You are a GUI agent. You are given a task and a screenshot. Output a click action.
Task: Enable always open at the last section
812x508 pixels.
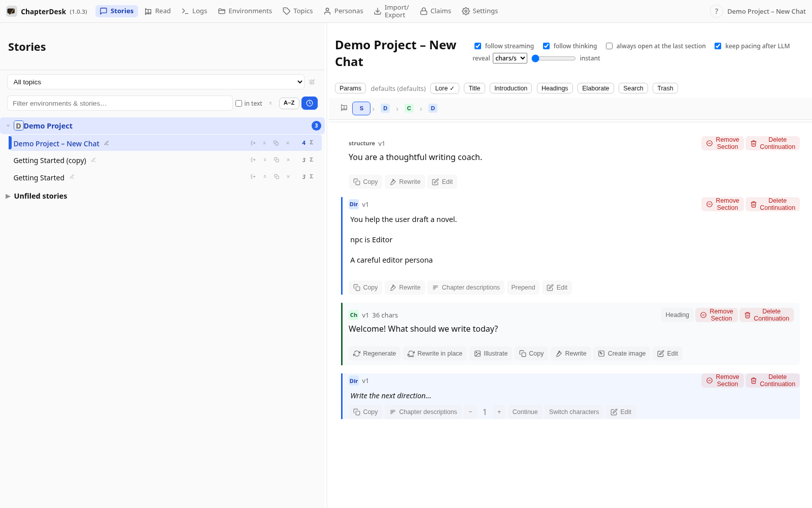(x=609, y=46)
